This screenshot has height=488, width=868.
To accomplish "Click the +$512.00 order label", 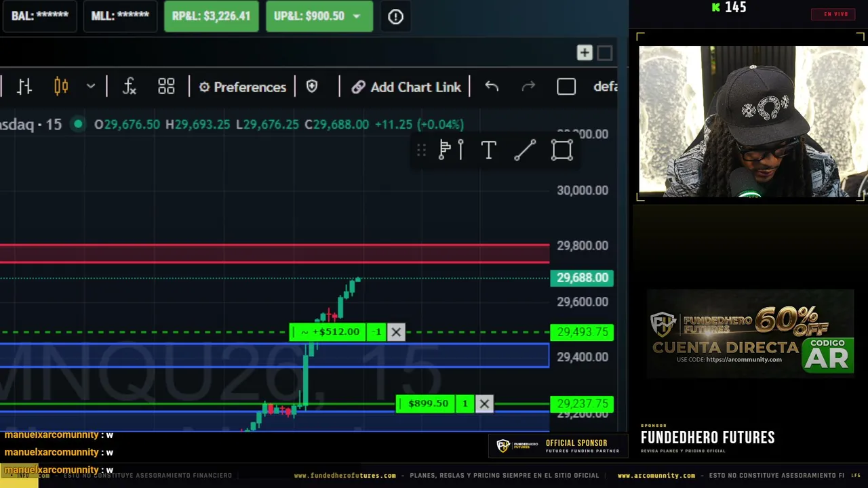I will [x=329, y=332].
